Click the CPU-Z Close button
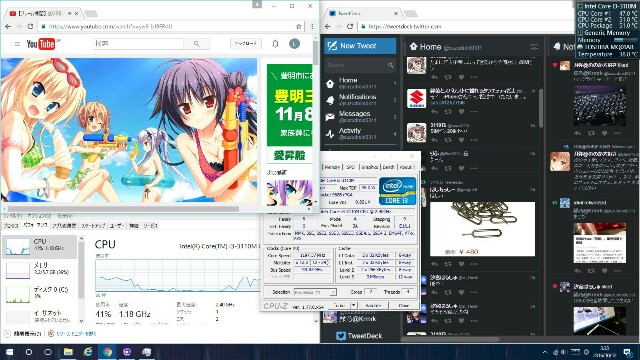This screenshot has height=360, width=640. (403, 305)
